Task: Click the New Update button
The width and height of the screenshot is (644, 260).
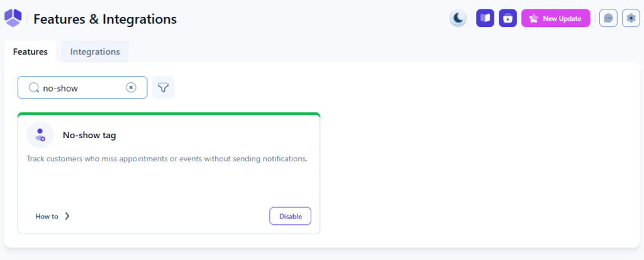Action: point(555,18)
